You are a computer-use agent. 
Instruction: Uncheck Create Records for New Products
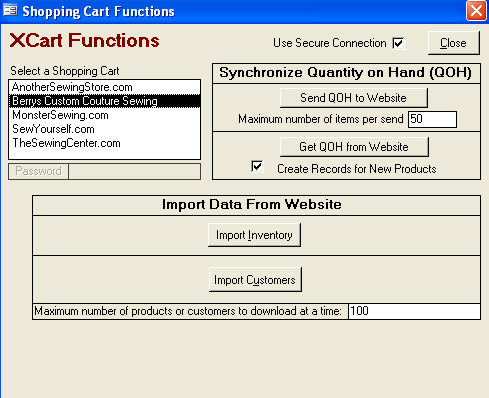pyautogui.click(x=257, y=166)
